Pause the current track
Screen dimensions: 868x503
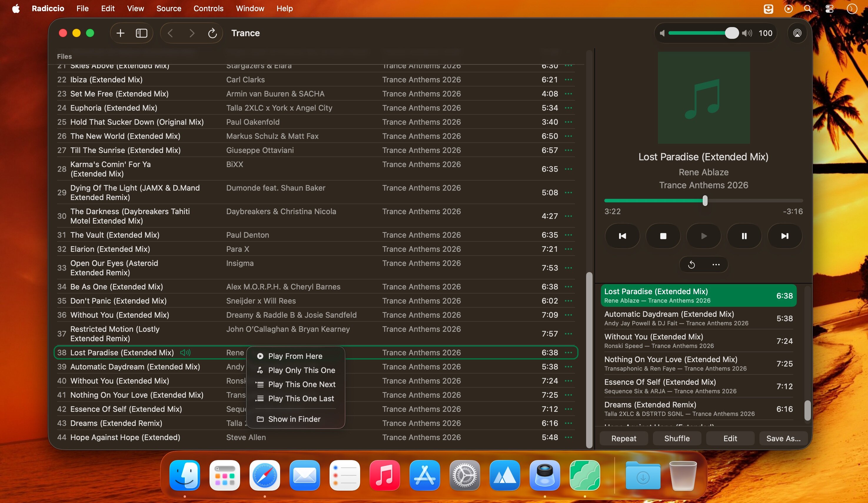click(744, 236)
